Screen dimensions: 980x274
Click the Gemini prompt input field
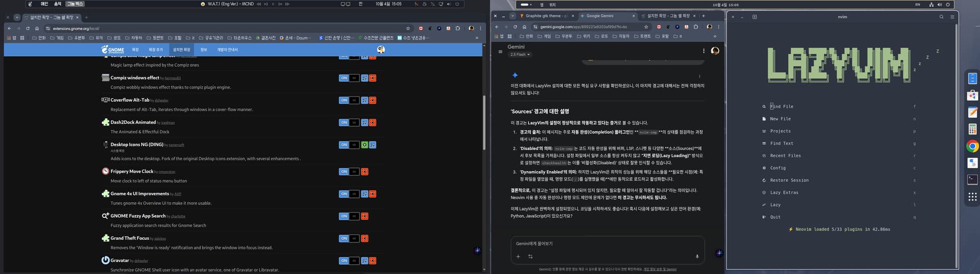tap(607, 244)
